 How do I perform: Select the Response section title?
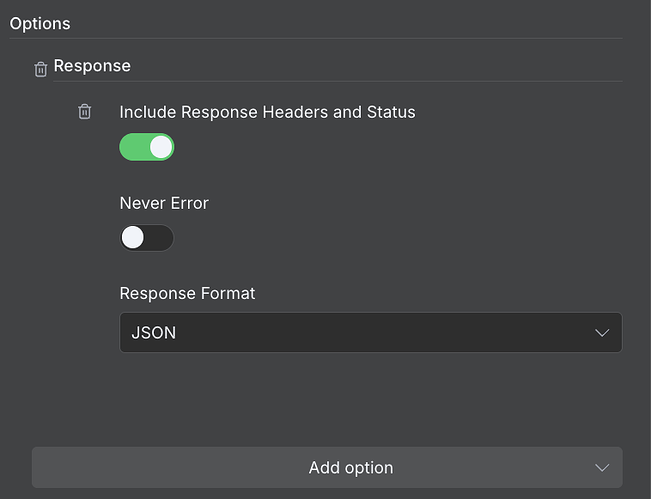[x=92, y=66]
